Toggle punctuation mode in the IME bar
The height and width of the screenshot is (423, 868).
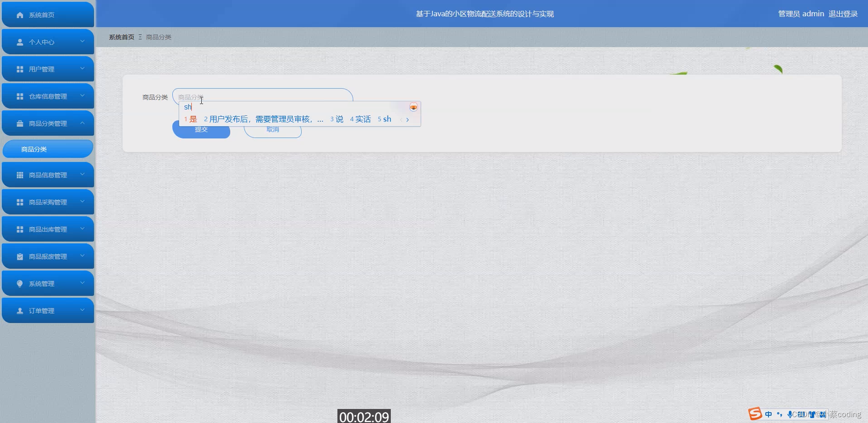pyautogui.click(x=779, y=414)
